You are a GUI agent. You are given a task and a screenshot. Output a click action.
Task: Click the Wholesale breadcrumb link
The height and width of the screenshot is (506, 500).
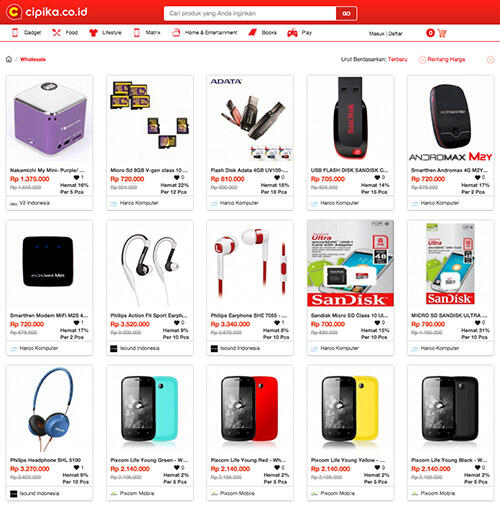pos(33,59)
